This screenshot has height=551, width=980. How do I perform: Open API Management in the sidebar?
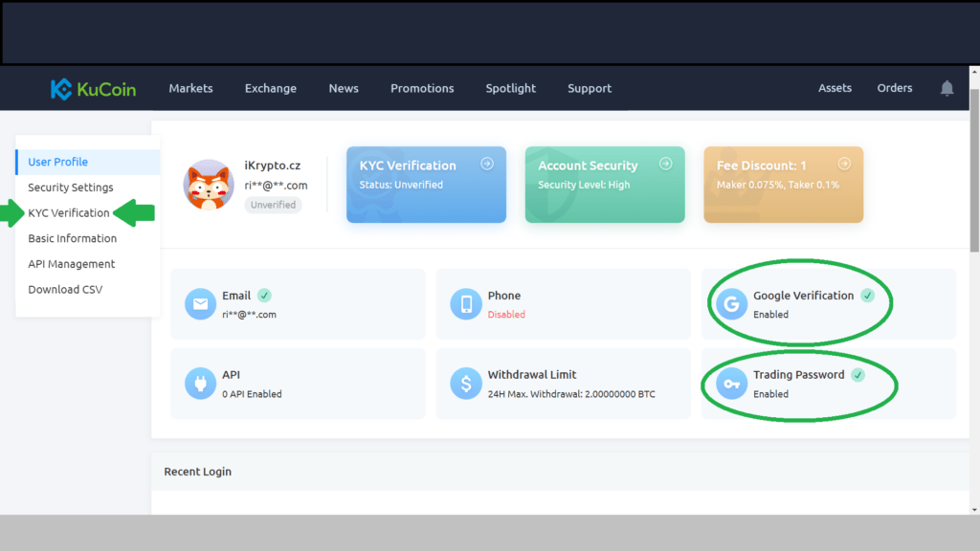pos(71,264)
